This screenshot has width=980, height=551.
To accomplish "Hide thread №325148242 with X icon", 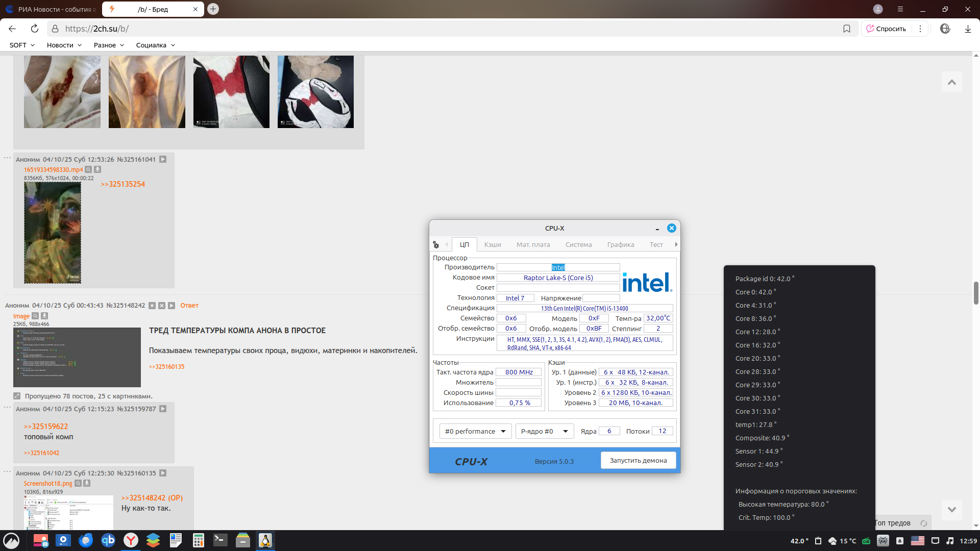I will pos(162,306).
